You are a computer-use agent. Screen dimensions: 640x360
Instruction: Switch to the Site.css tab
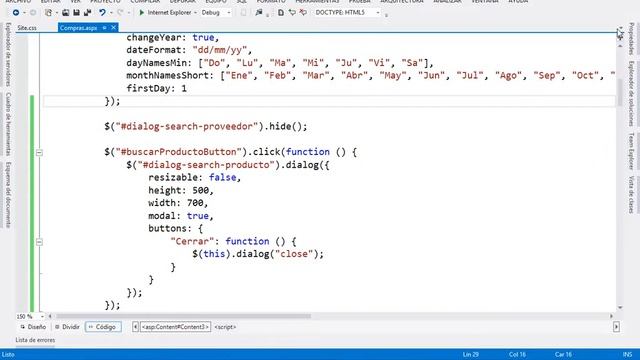pyautogui.click(x=27, y=28)
